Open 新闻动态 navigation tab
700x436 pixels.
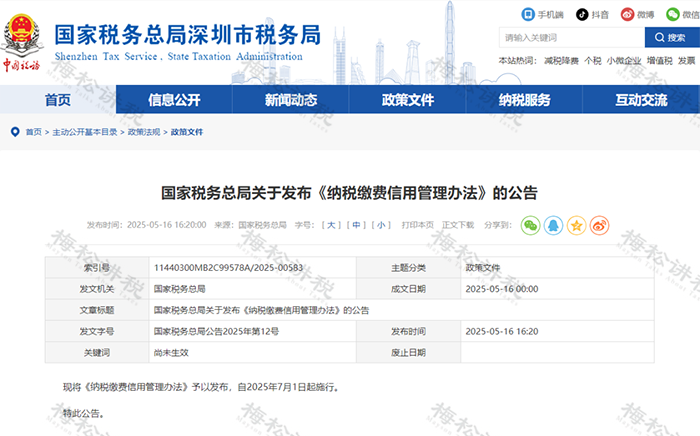coord(291,100)
